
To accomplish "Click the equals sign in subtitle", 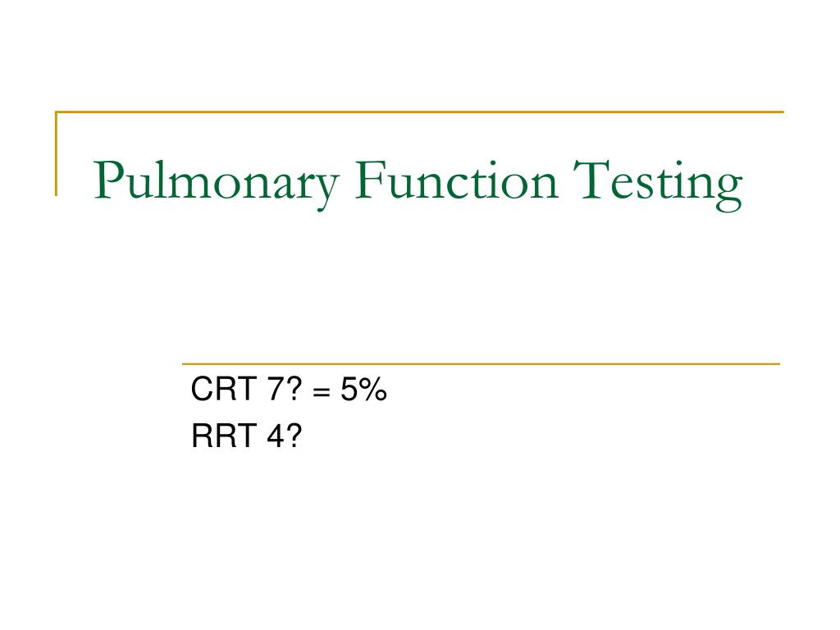I will point(321,391).
